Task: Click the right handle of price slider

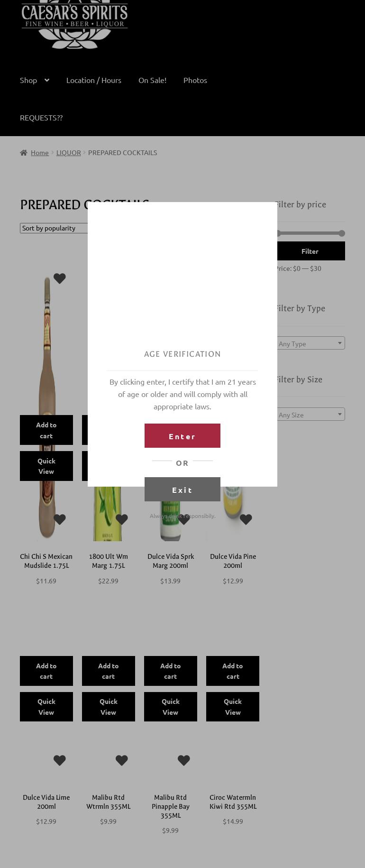Action: pyautogui.click(x=341, y=233)
